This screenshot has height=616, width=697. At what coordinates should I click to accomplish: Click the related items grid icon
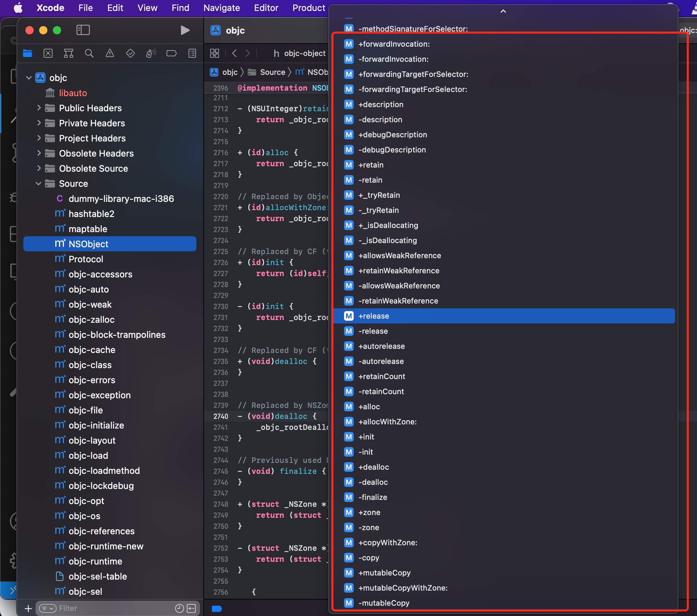pos(215,53)
